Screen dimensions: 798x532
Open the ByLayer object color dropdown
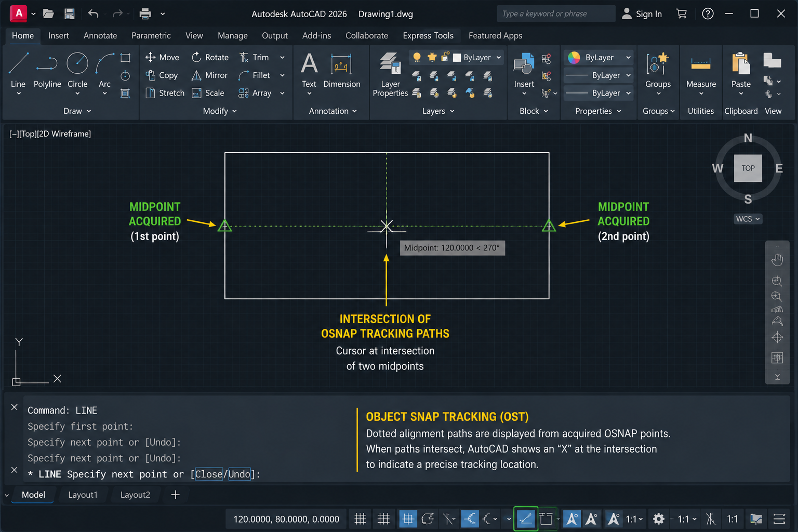598,57
